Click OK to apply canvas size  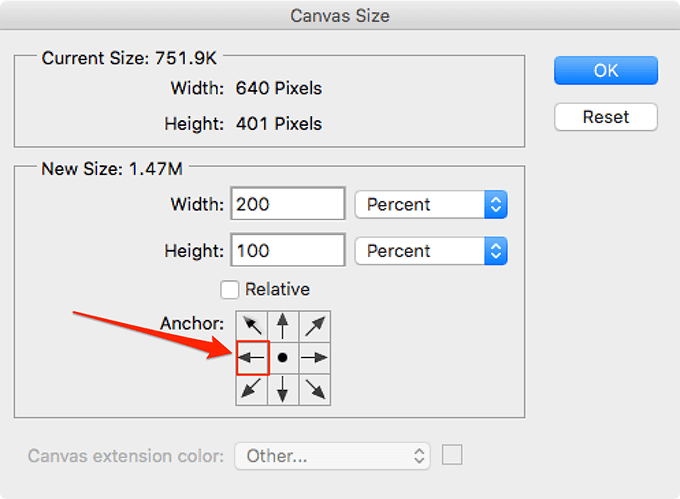[x=606, y=70]
